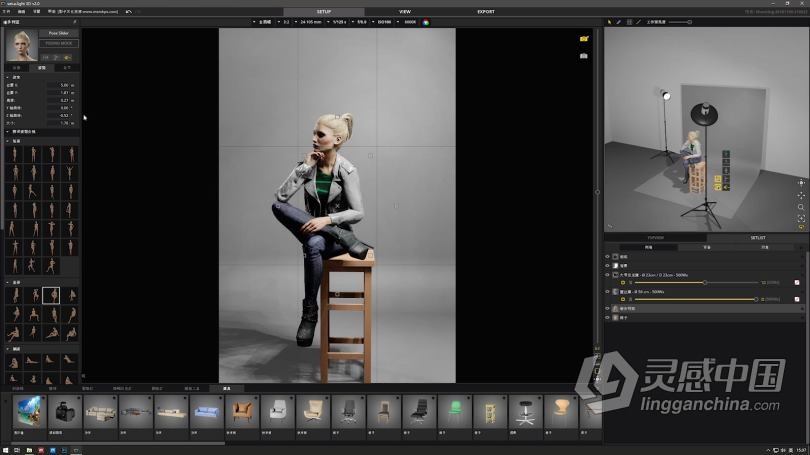Screen dimensions: 810x455
Task: Toggle checkbox on Ø 56 cm light slider row
Action: pos(797,300)
